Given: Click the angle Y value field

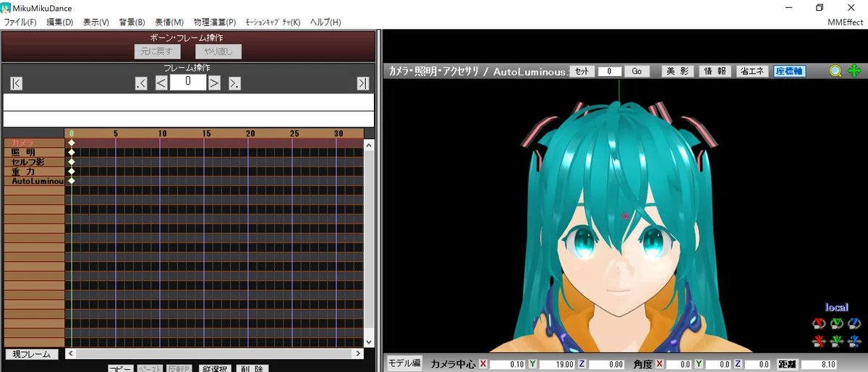Looking at the screenshot, I should point(718,364).
